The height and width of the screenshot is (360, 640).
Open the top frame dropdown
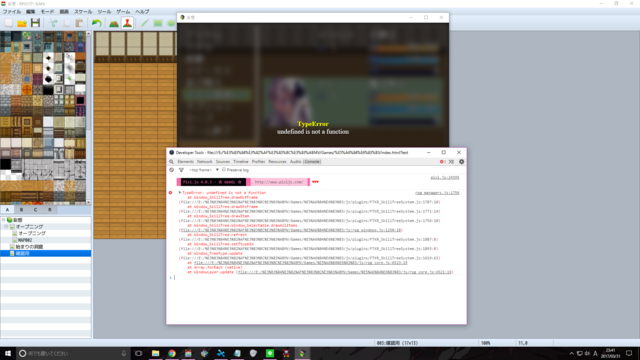pos(204,170)
